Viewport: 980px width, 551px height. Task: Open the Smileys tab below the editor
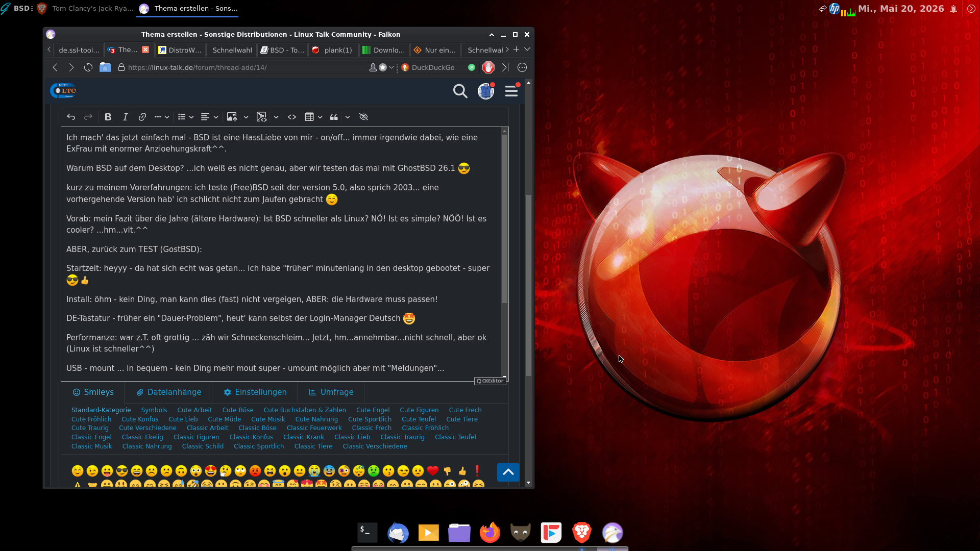pos(93,392)
